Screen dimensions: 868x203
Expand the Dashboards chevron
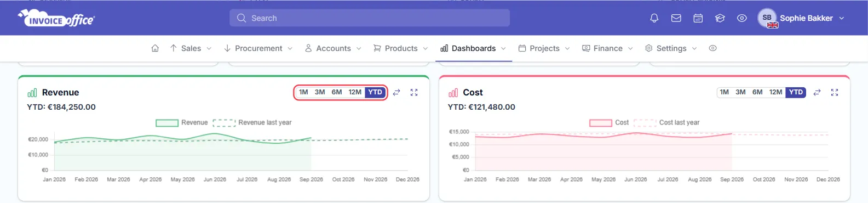(503, 49)
